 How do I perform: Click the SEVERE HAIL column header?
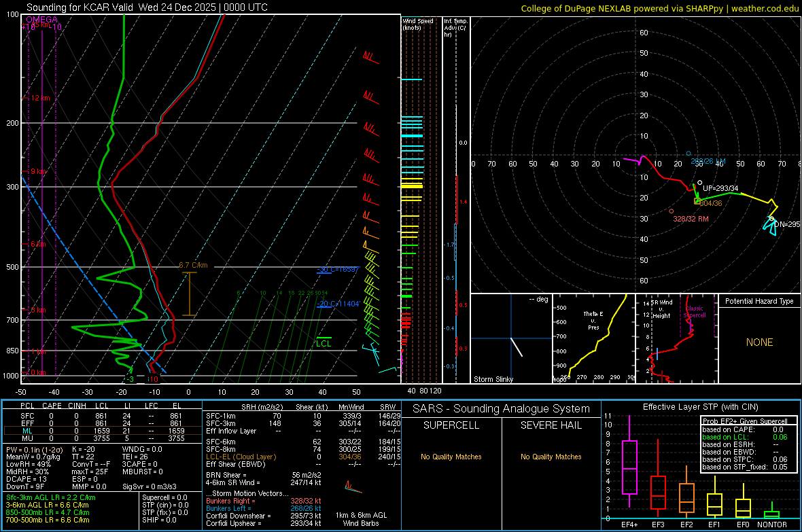551,425
